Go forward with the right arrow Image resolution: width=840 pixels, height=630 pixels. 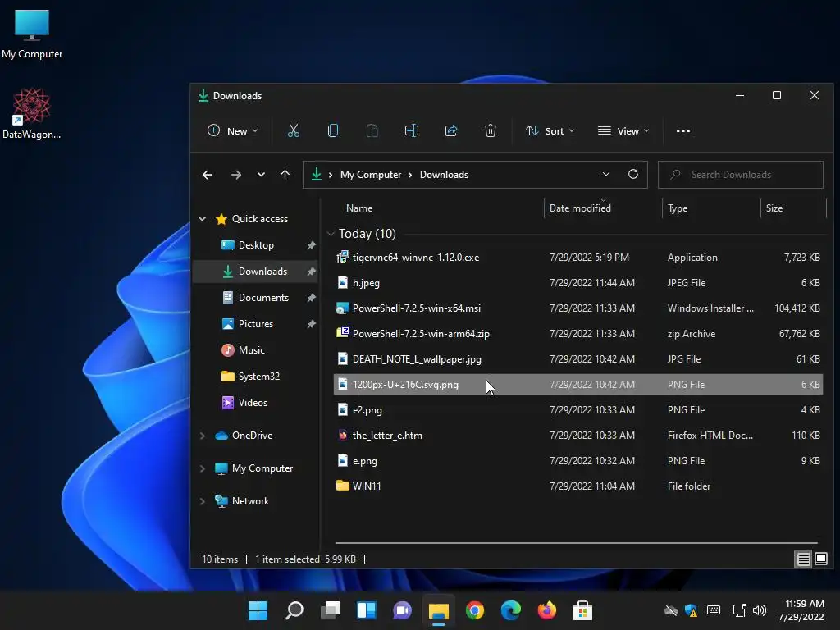tap(235, 175)
